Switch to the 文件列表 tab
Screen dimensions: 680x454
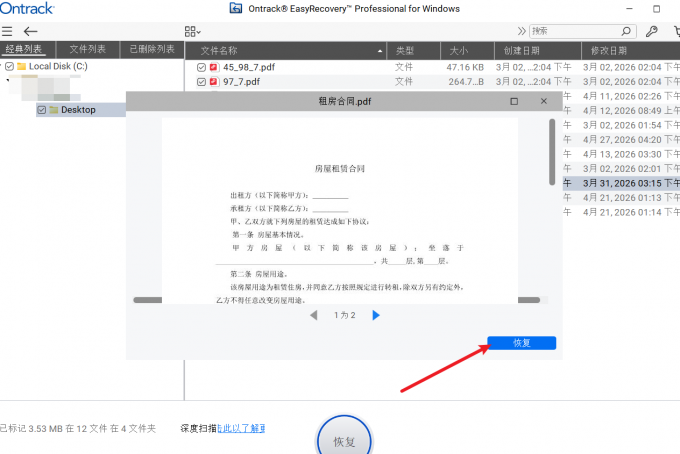tap(88, 49)
